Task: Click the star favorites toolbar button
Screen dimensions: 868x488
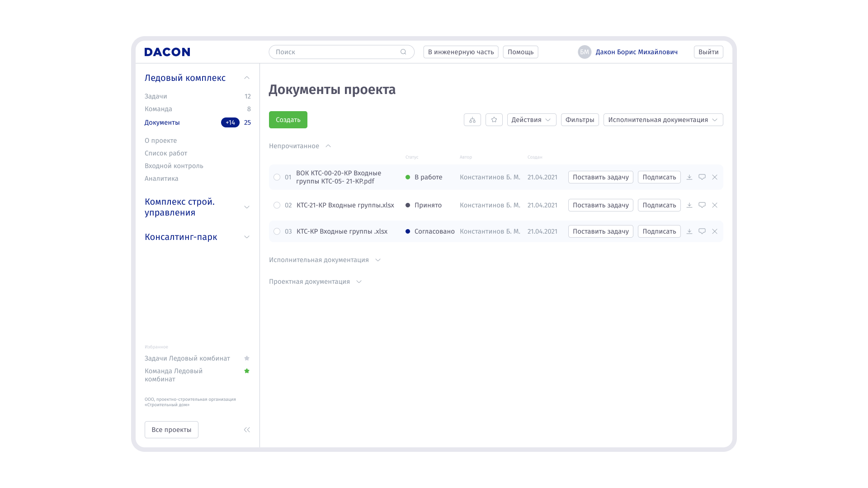Action: 494,120
